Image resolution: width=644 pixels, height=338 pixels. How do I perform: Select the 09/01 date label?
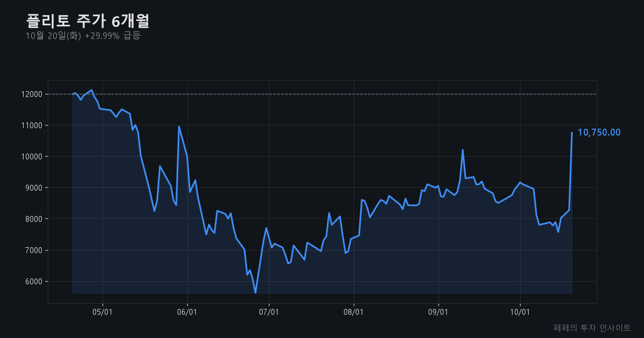pyautogui.click(x=438, y=312)
